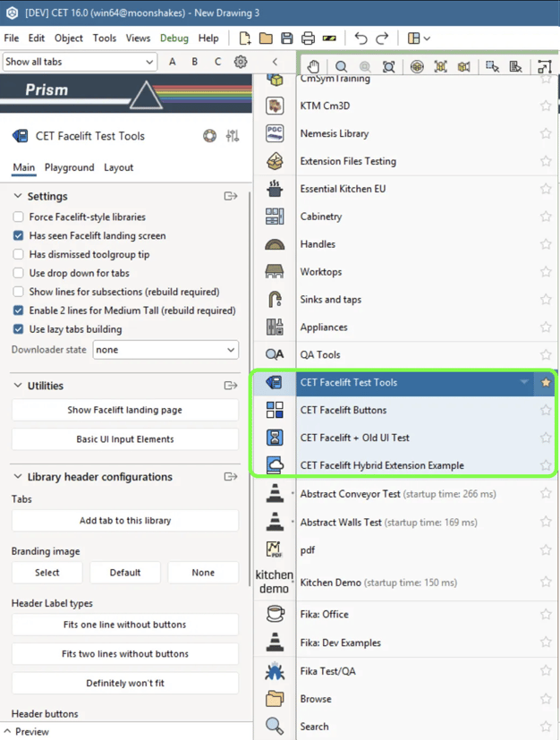Select the Zoom magnifier tool
This screenshot has height=740, width=560.
pos(341,66)
